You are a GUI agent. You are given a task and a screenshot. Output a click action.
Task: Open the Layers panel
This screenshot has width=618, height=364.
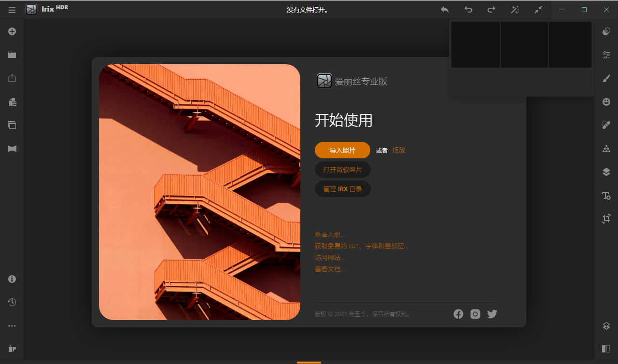point(606,171)
